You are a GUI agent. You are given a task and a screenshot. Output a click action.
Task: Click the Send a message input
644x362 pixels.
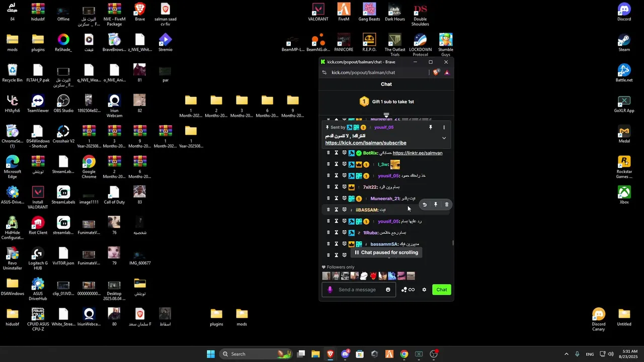358,290
